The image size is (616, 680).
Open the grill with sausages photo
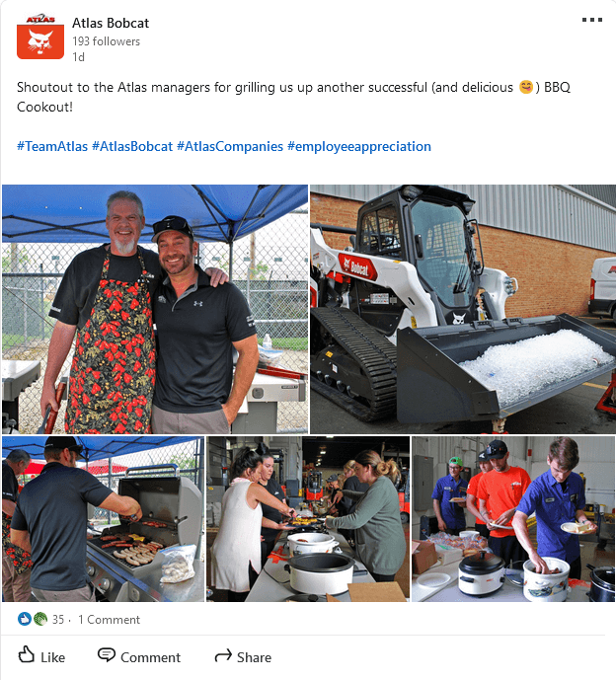[x=104, y=519]
